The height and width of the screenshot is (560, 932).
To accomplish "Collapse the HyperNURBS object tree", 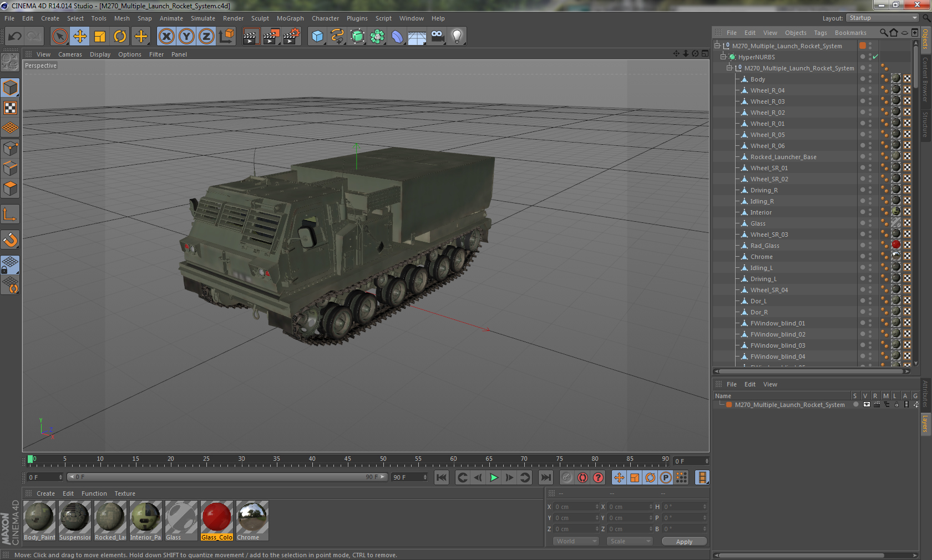I will (x=723, y=57).
